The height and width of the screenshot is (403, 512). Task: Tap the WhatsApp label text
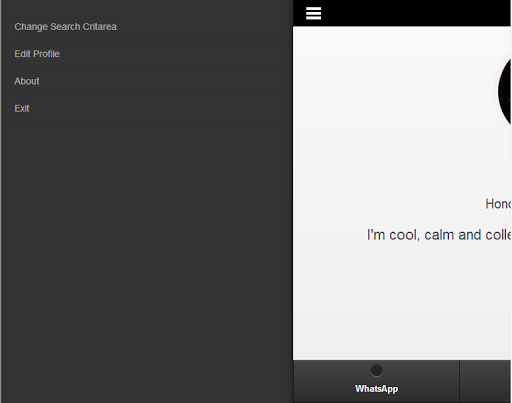[376, 389]
